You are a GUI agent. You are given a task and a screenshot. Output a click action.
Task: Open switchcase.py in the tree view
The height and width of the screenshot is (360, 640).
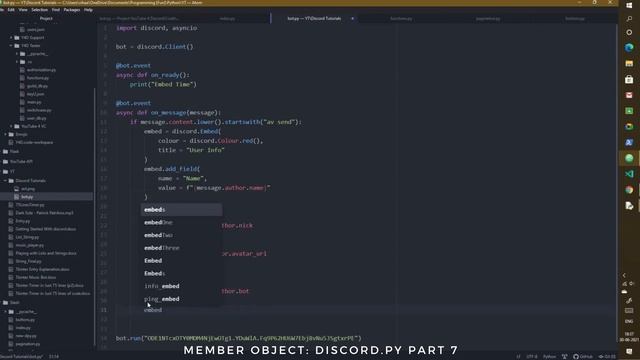coord(39,110)
